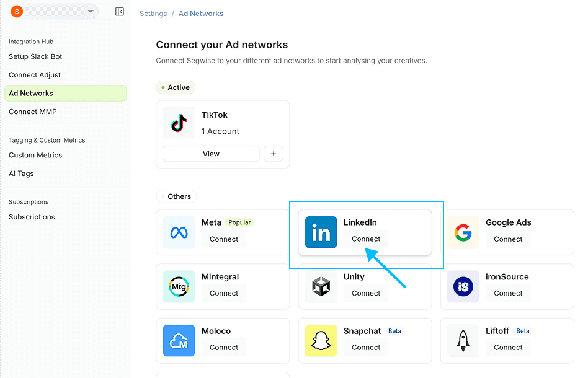Connect the Moloco ad network

pos(224,347)
